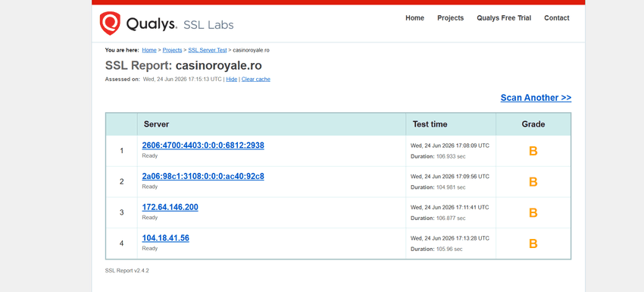Open server 104.18.41.56 report
The height and width of the screenshot is (292, 644).
(165, 237)
